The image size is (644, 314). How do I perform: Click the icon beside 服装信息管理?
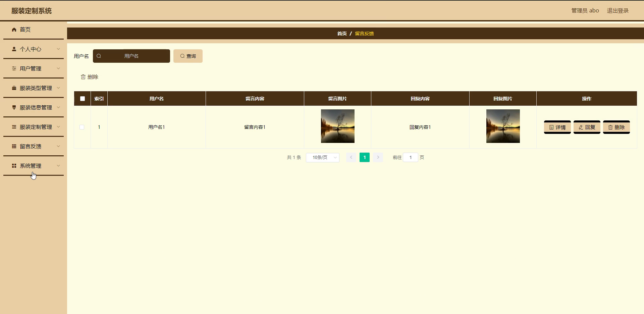(14, 107)
